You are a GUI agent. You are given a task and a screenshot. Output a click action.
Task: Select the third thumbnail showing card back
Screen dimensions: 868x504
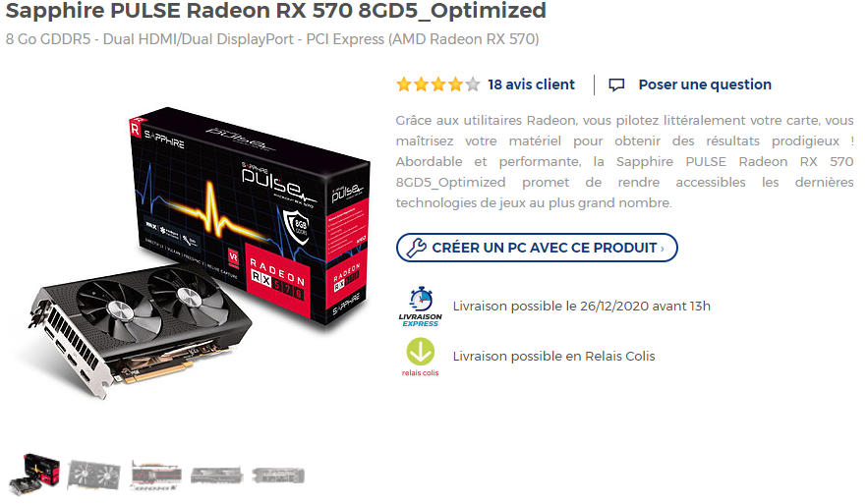[156, 475]
